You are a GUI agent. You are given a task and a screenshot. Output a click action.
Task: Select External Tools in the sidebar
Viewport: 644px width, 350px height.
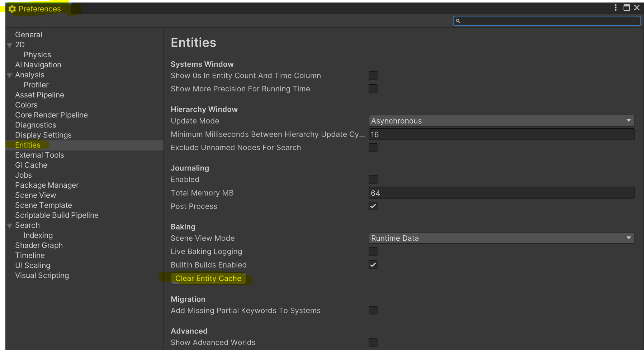[x=39, y=155]
